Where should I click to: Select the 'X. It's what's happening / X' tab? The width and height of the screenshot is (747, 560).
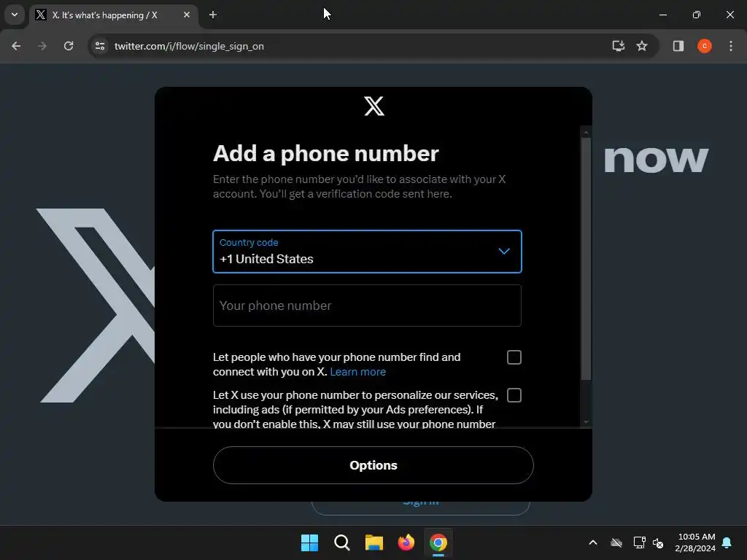113,15
